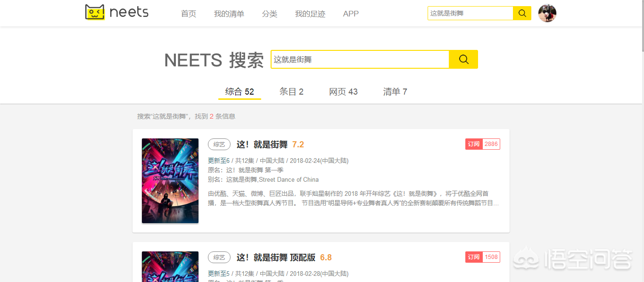Click the first result description paragraph

click(x=354, y=198)
